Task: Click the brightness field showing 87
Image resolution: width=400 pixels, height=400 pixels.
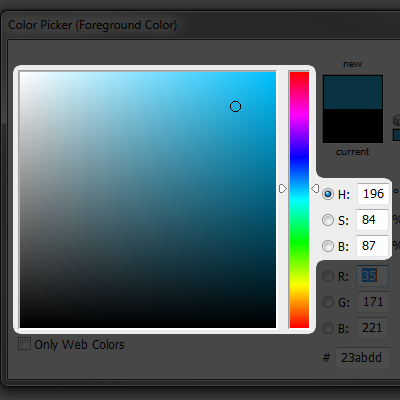Action: (x=372, y=246)
